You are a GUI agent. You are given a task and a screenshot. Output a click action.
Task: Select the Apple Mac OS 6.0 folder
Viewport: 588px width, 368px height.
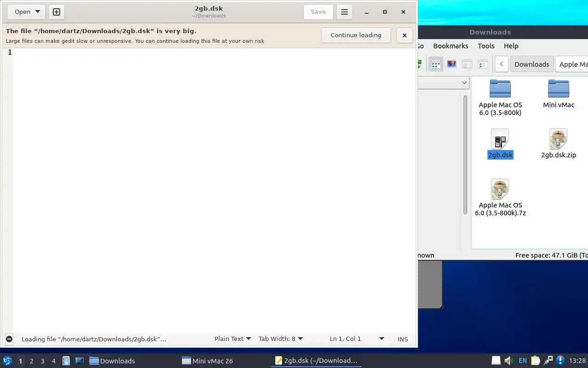[x=500, y=98]
